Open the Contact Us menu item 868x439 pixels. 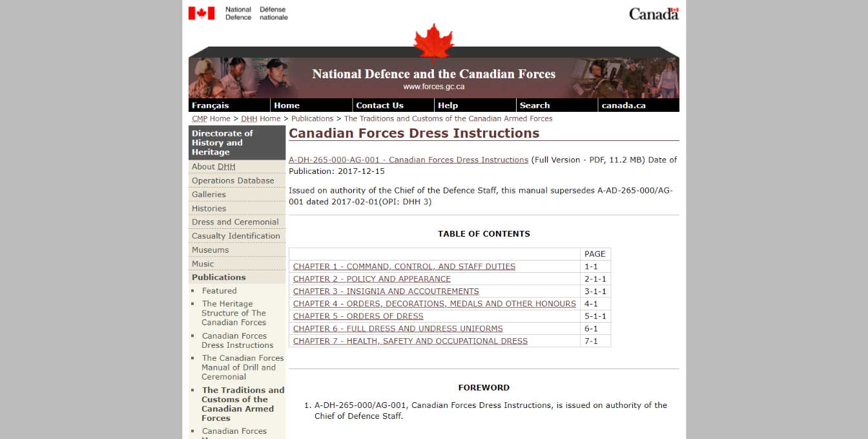coord(380,105)
